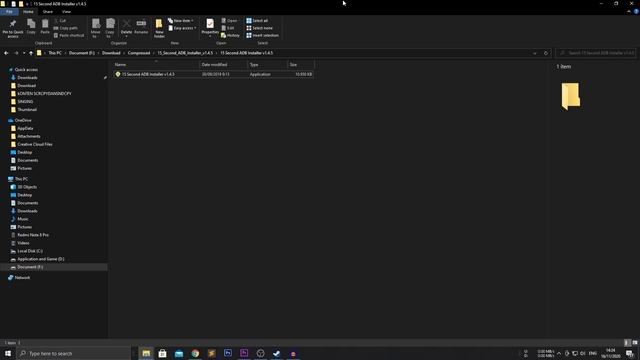The width and height of the screenshot is (640, 360).
Task: Select Quick access in navigation pane
Action: 26,70
